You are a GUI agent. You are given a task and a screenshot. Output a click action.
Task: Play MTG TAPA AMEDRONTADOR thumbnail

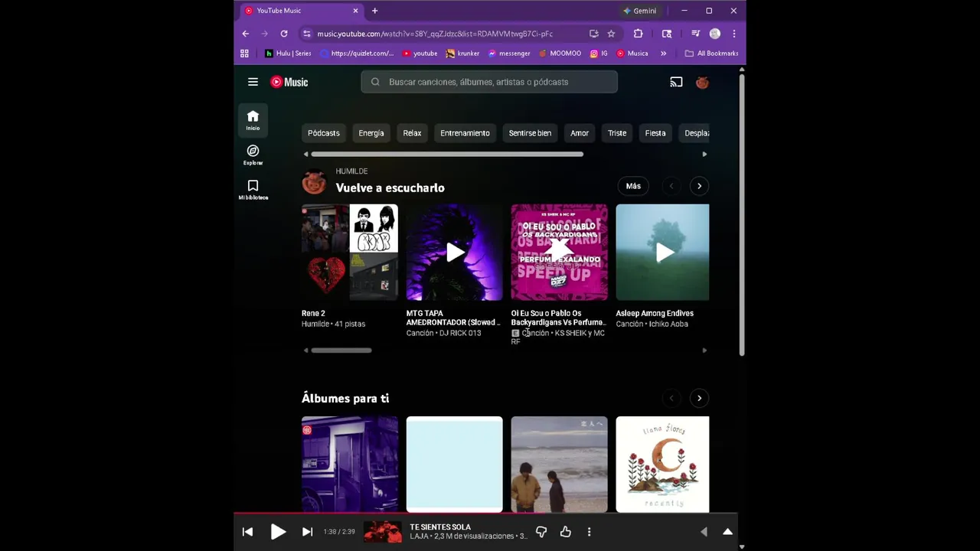tap(455, 253)
